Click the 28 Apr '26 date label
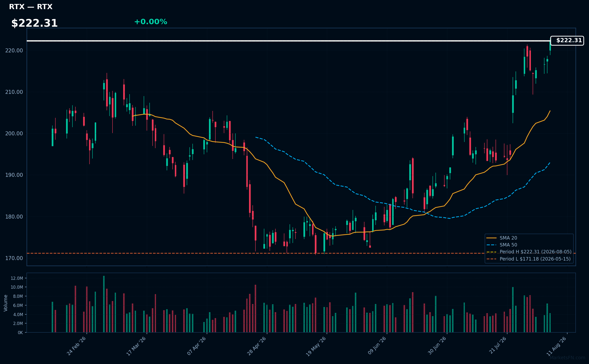 click(x=257, y=346)
